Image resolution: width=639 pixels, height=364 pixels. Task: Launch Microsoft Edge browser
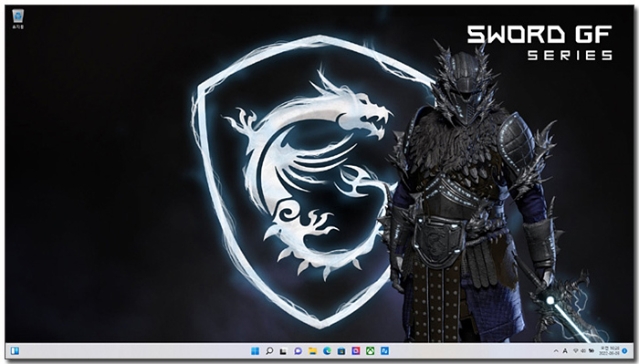[327, 350]
